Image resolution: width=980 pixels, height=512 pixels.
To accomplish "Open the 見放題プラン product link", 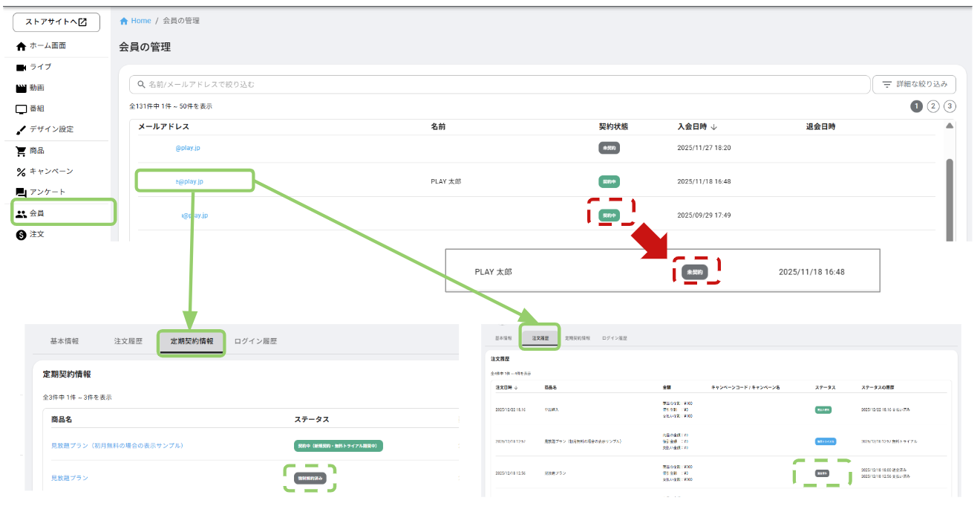I will [69, 478].
